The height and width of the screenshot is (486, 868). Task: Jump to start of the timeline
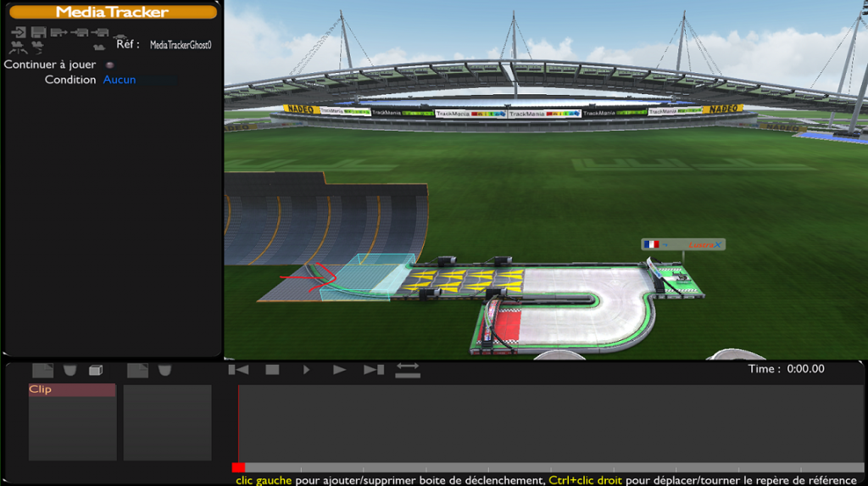[238, 370]
